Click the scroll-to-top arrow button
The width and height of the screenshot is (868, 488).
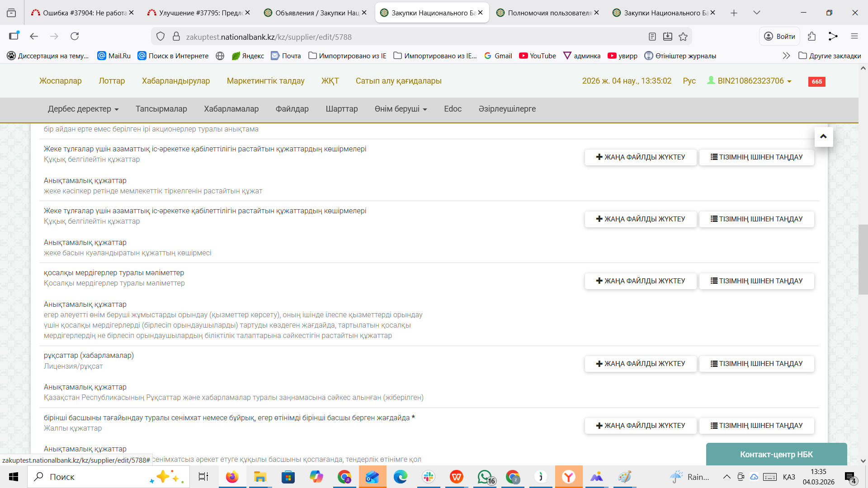click(x=823, y=136)
